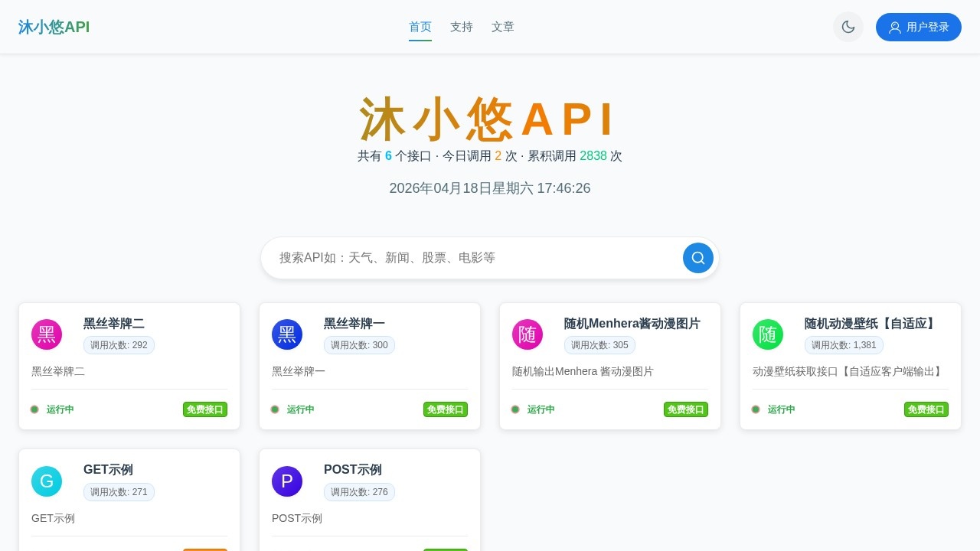Viewport: 980px width, 551px height.
Task: Select the 随机Menhera酱 purple circle icon
Action: [x=527, y=334]
